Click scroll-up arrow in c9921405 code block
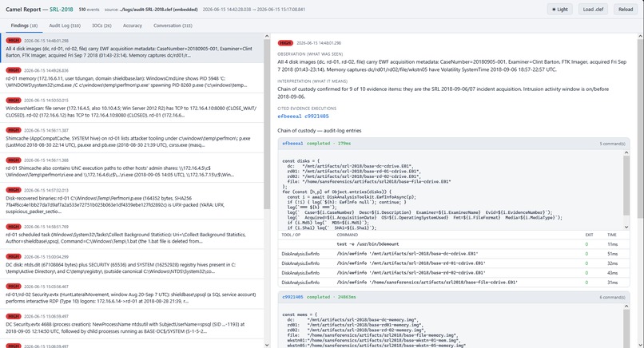644x348 pixels. (x=626, y=306)
